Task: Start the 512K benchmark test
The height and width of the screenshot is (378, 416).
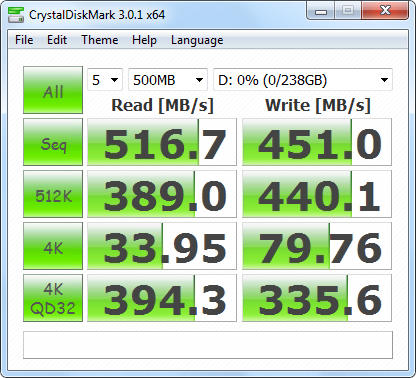Action: pos(53,194)
